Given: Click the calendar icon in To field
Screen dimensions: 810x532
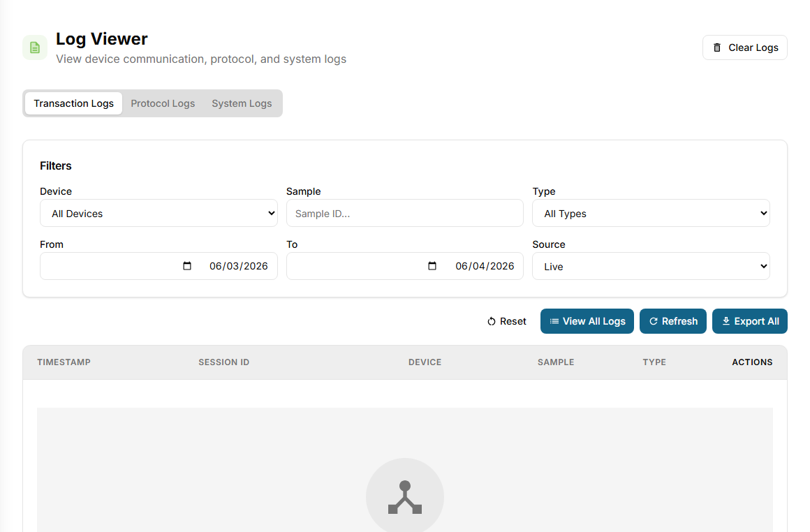Looking at the screenshot, I should pyautogui.click(x=432, y=266).
